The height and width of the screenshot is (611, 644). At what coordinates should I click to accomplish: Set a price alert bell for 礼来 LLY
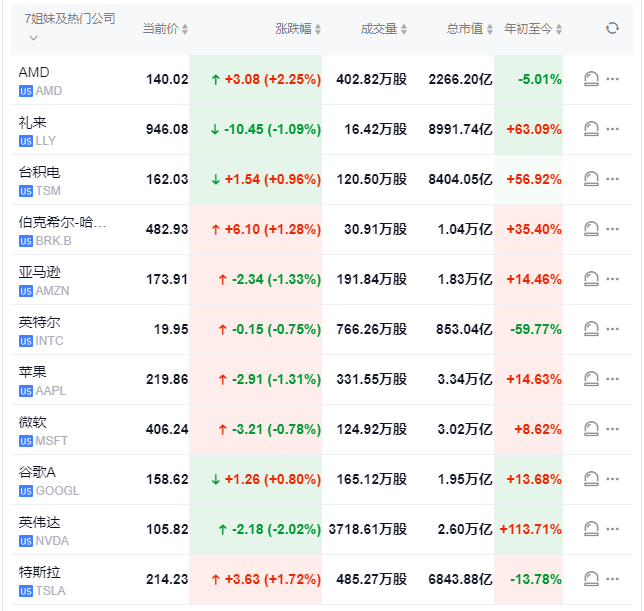coord(591,129)
